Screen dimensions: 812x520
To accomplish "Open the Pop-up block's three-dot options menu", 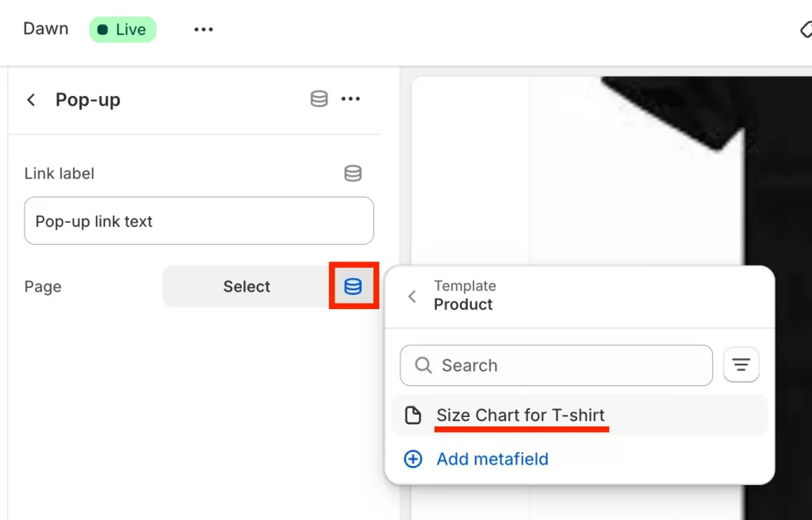I will (350, 99).
